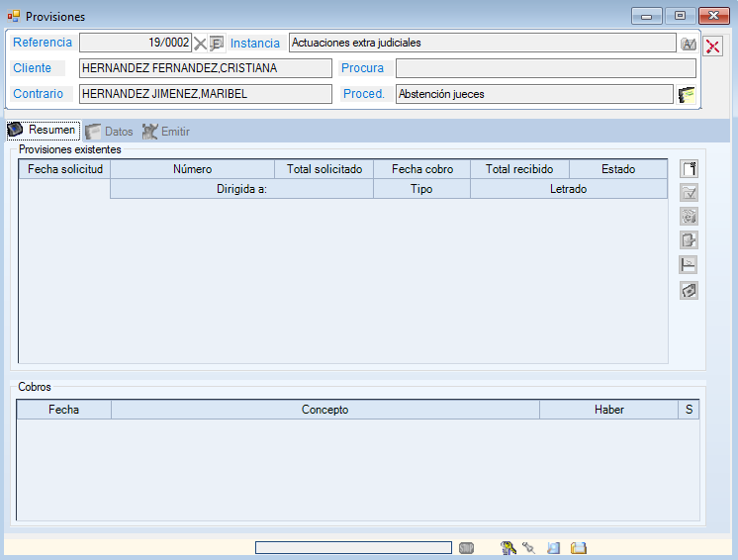Image resolution: width=738 pixels, height=560 pixels.
Task: Click the STOP button in status bar
Action: [x=467, y=547]
